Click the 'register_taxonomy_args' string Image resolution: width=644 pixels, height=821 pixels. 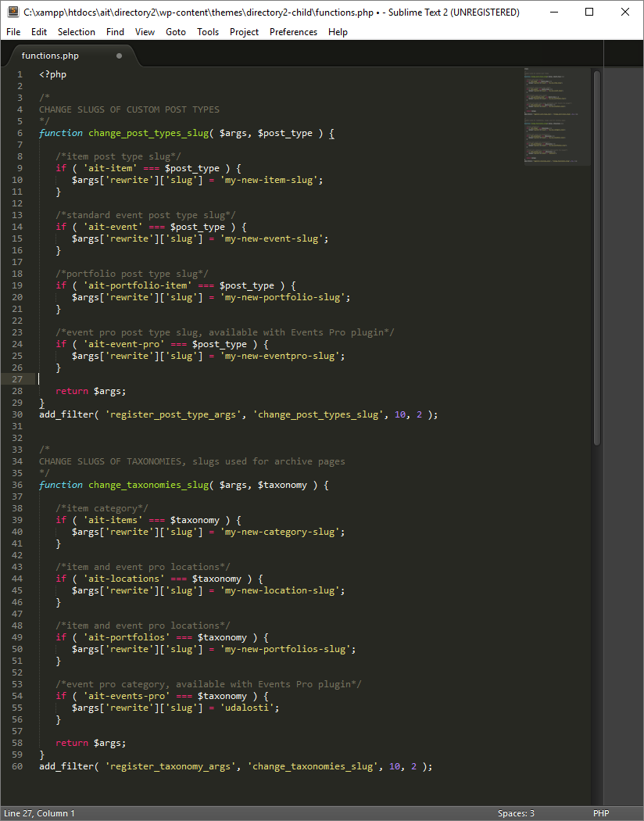pos(170,766)
